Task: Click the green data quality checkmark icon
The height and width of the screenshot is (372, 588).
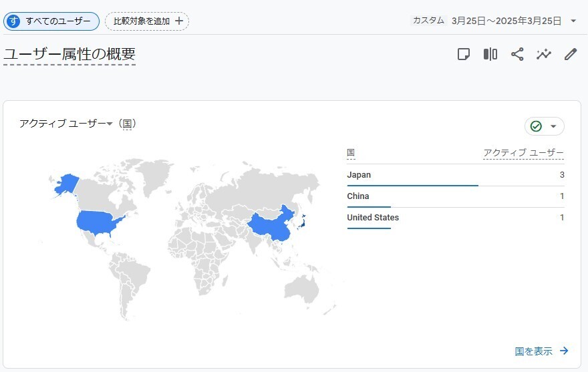Action: pyautogui.click(x=536, y=126)
